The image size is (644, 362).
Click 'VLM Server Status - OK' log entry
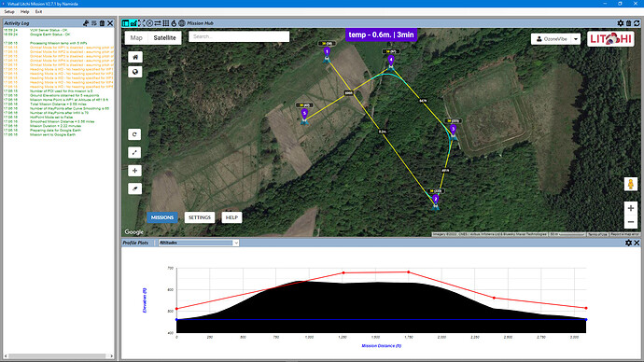coord(49,30)
